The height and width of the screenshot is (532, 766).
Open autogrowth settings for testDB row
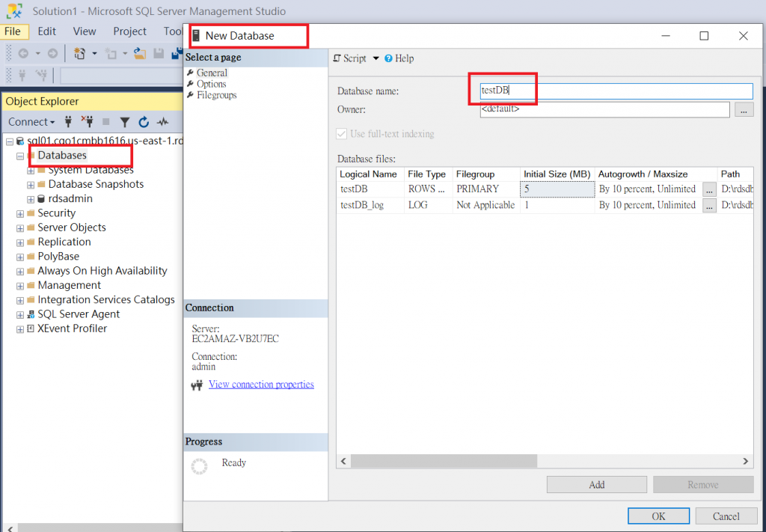pyautogui.click(x=709, y=189)
